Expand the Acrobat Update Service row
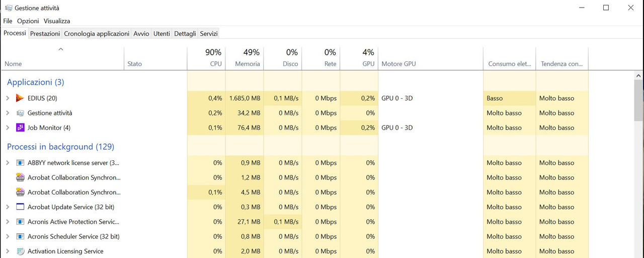This screenshot has width=644, height=258. (x=8, y=207)
